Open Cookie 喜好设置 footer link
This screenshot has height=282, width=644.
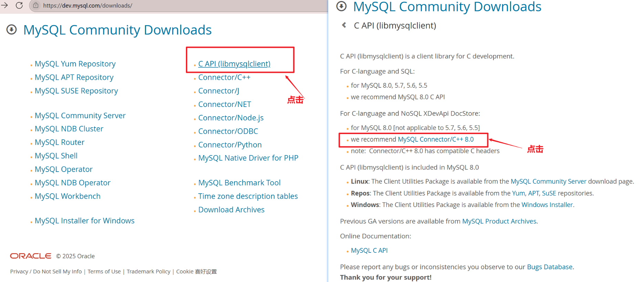point(196,272)
